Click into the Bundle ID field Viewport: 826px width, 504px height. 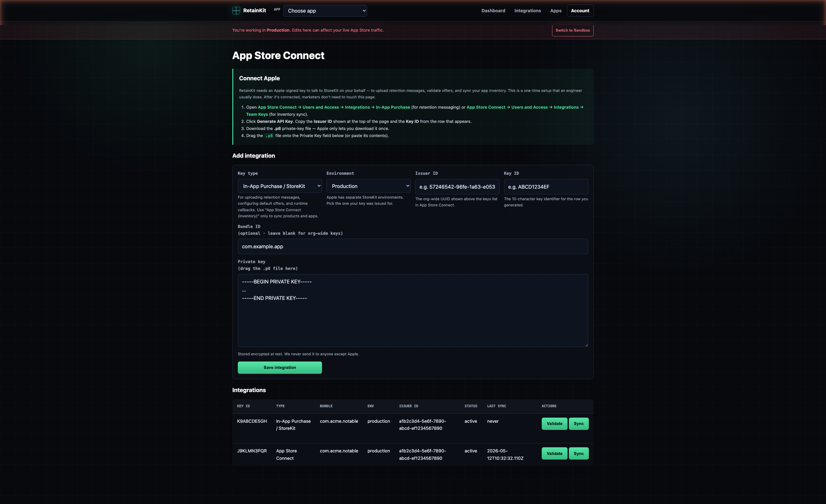pos(413,246)
